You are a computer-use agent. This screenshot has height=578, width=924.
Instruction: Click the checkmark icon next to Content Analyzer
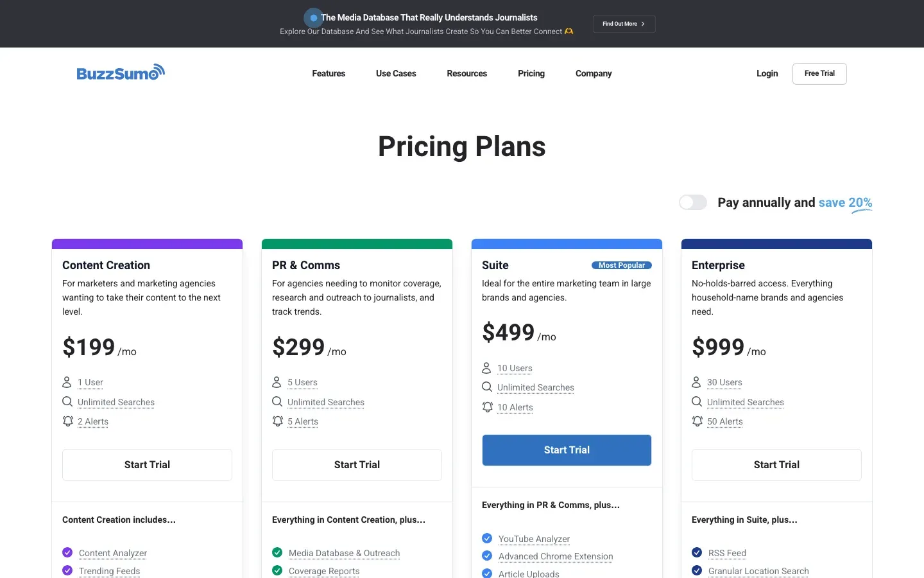click(67, 552)
